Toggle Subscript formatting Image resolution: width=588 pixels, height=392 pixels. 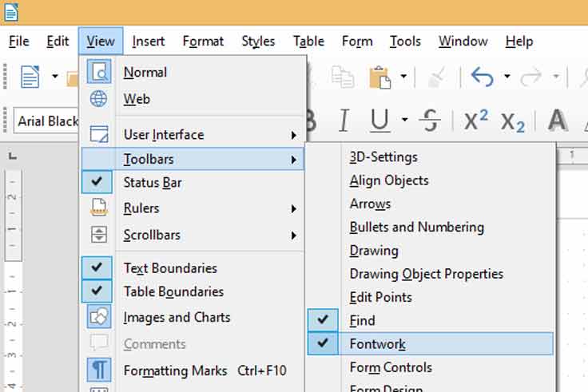(x=513, y=121)
